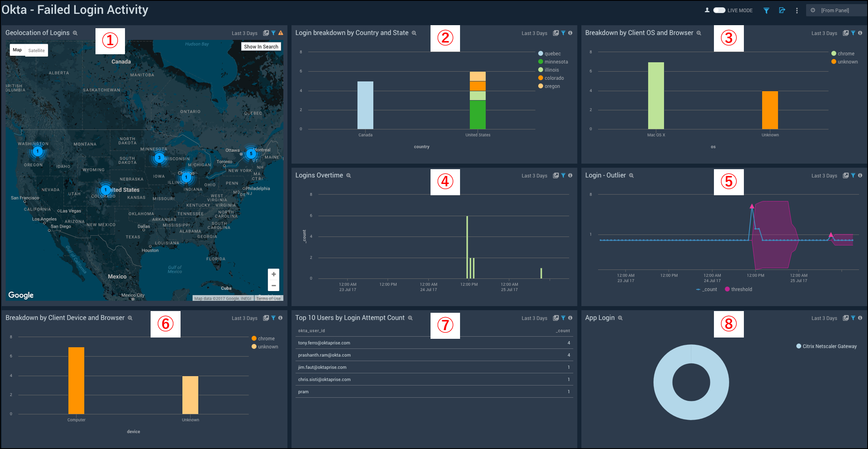Image resolution: width=868 pixels, height=449 pixels.
Task: Toggle the illinois legend entry
Action: pos(549,70)
